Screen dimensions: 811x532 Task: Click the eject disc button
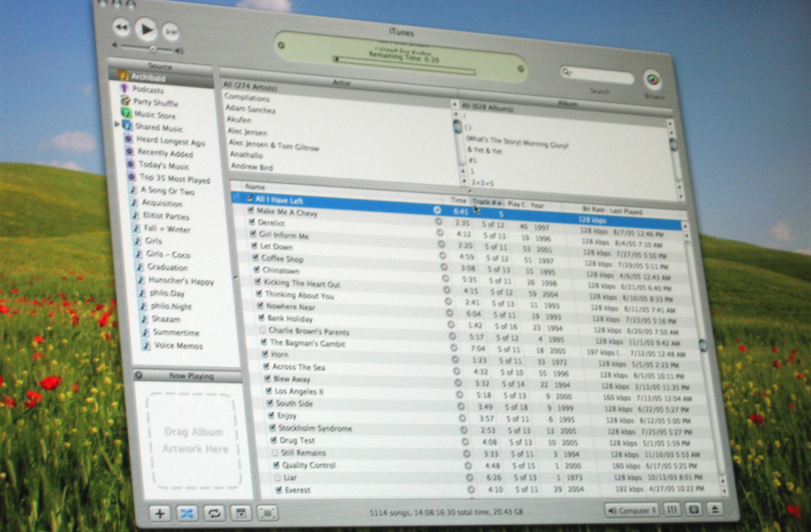tap(714, 509)
